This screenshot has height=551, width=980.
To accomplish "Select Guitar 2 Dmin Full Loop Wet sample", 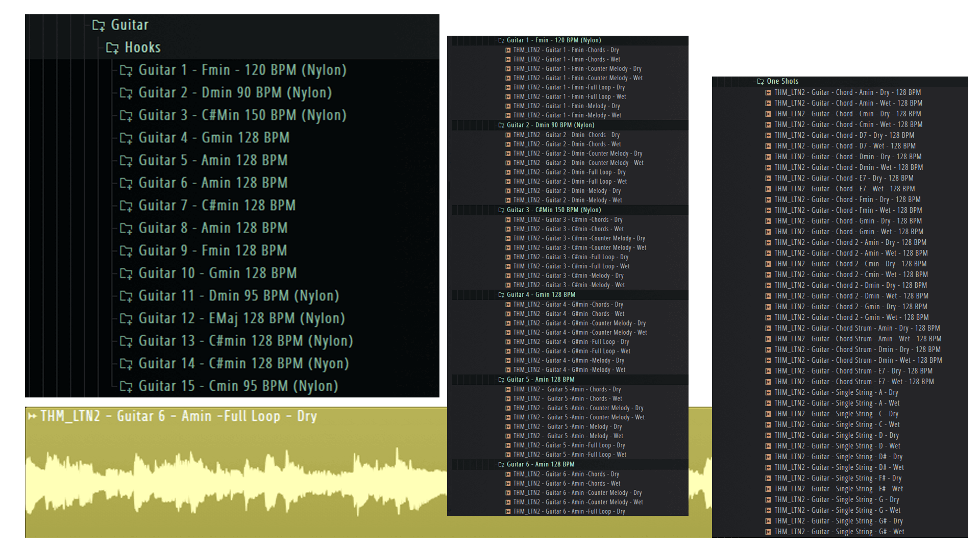I will click(570, 182).
